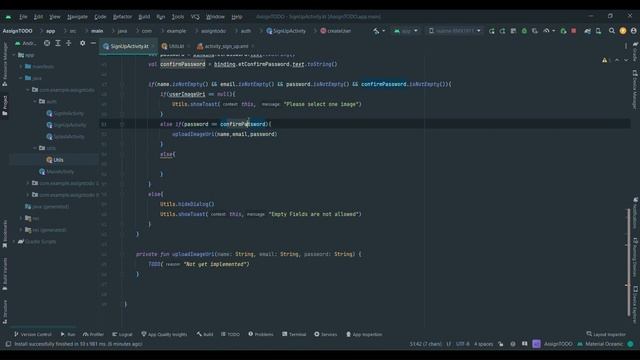
Task: Open the Layout Inspector tool window
Action: 606,334
